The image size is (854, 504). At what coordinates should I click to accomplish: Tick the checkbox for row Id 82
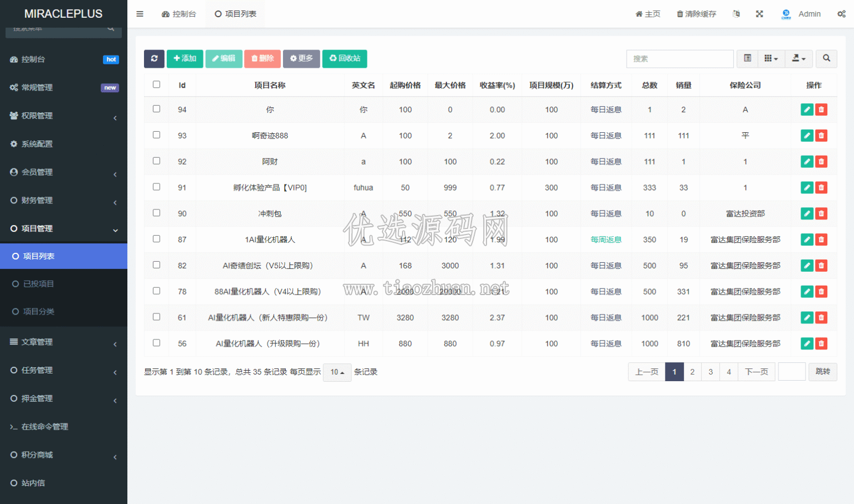pos(156,265)
